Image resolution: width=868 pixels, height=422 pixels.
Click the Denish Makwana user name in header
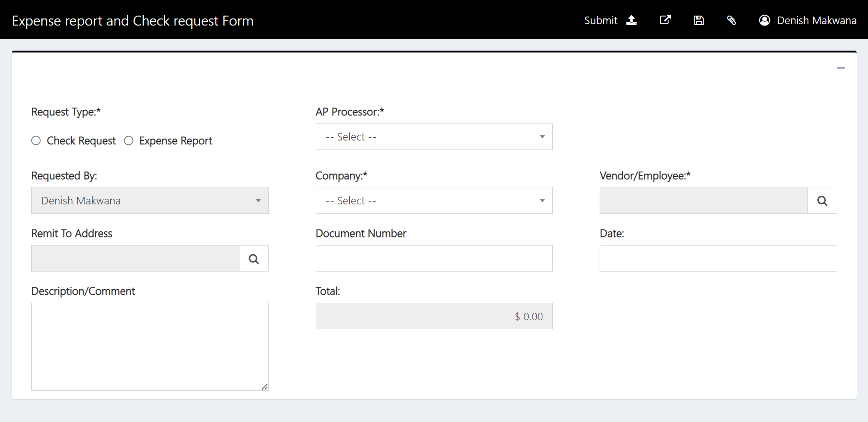pyautogui.click(x=816, y=20)
